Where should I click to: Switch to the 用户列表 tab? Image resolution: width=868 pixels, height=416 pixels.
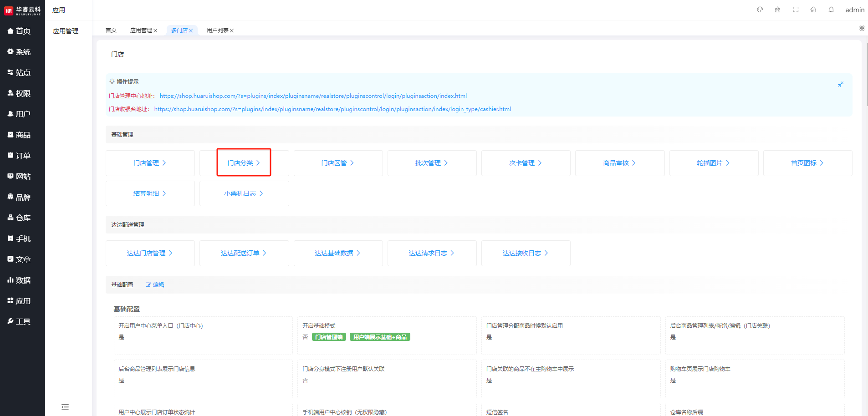[x=217, y=30]
